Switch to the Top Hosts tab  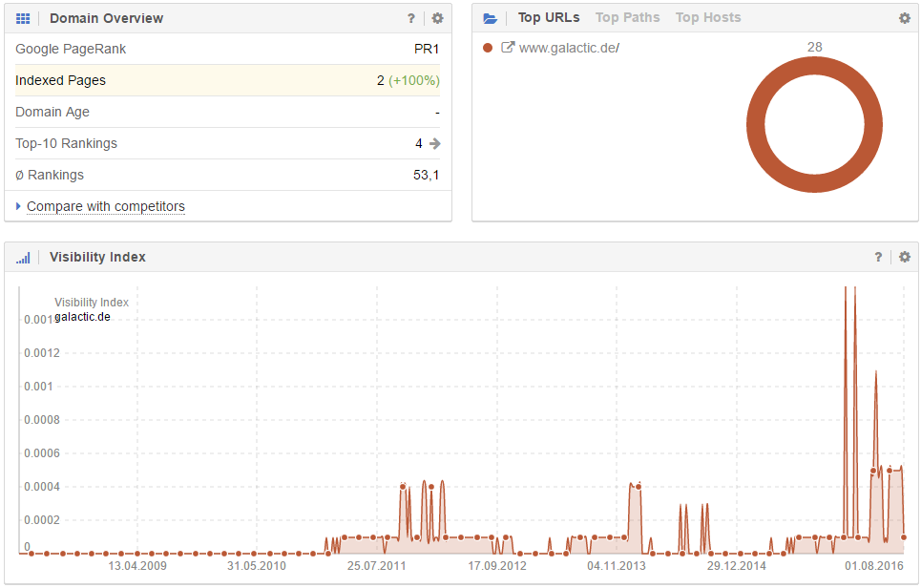coord(707,17)
